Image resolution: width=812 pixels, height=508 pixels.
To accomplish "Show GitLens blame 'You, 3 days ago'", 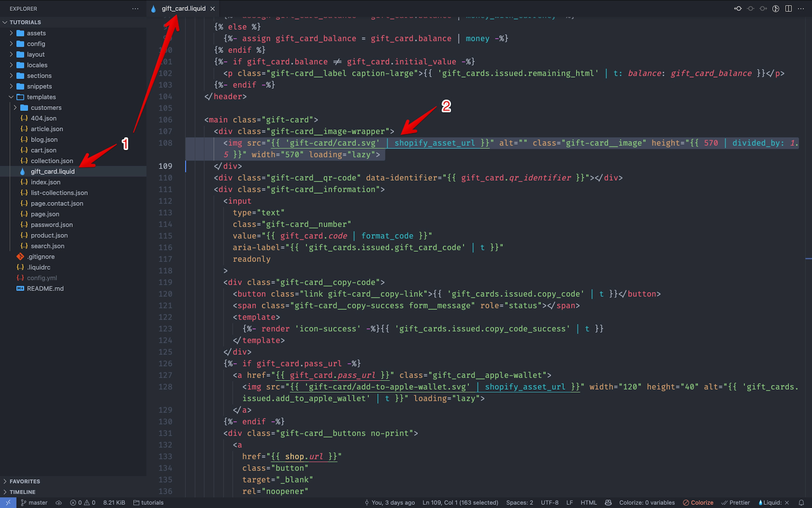I will 390,503.
